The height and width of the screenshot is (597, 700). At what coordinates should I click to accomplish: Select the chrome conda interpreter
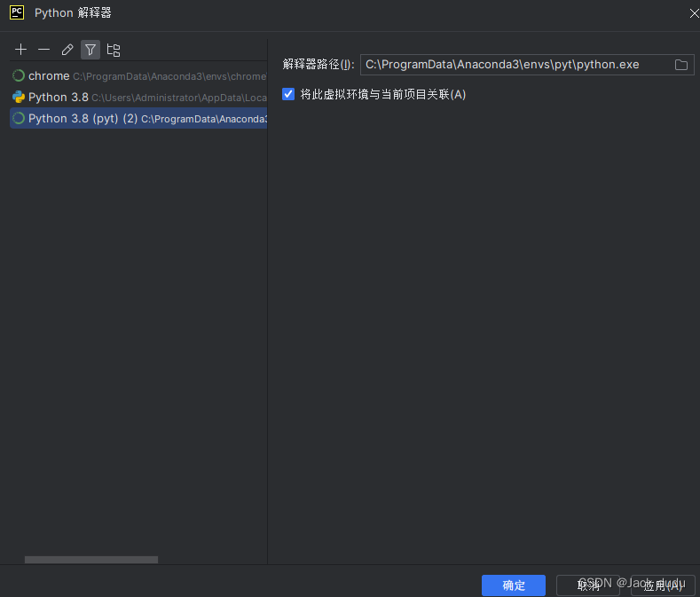pyautogui.click(x=138, y=76)
